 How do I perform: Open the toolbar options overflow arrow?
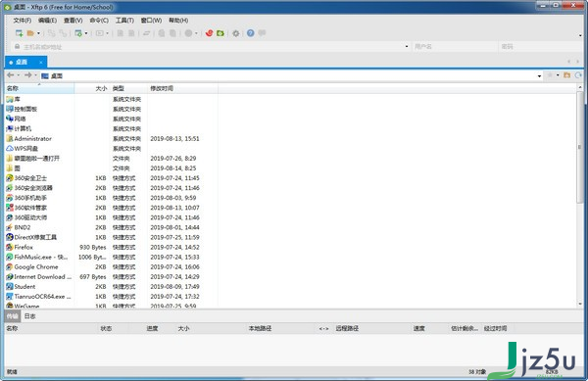click(580, 36)
